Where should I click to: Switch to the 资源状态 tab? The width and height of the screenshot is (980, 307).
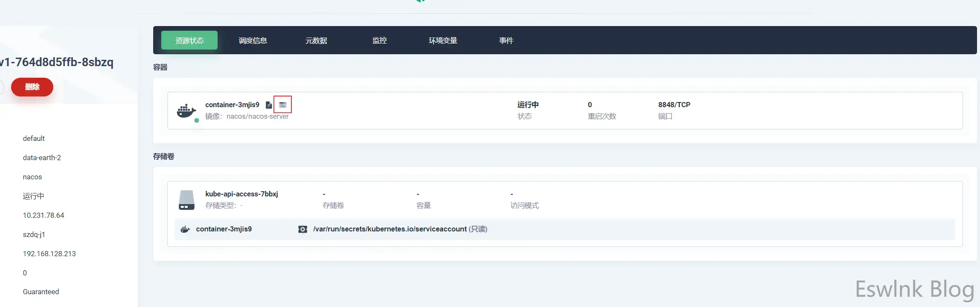pyautogui.click(x=189, y=40)
